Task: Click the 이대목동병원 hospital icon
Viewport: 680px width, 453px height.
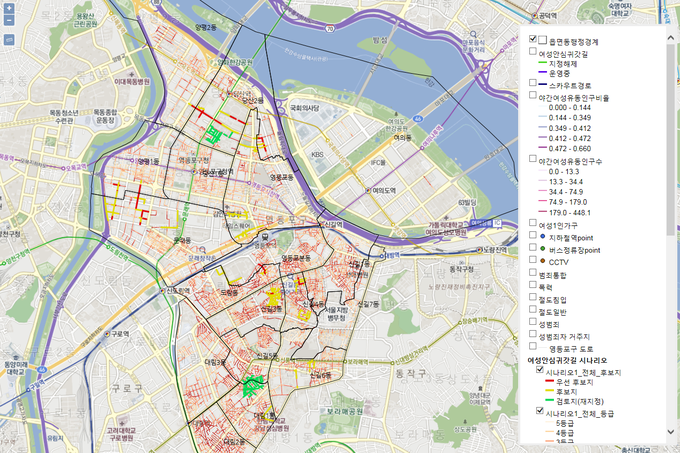Action: point(134,75)
